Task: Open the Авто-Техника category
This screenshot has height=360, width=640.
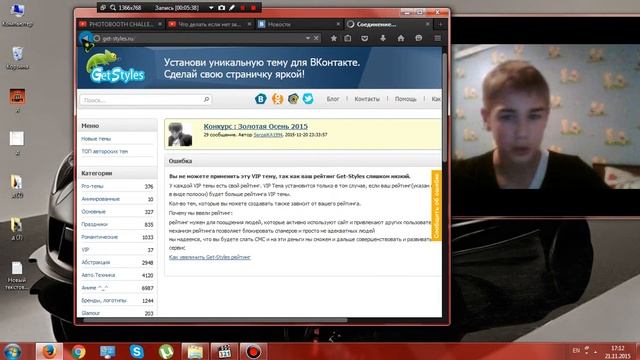Action: tap(98, 275)
